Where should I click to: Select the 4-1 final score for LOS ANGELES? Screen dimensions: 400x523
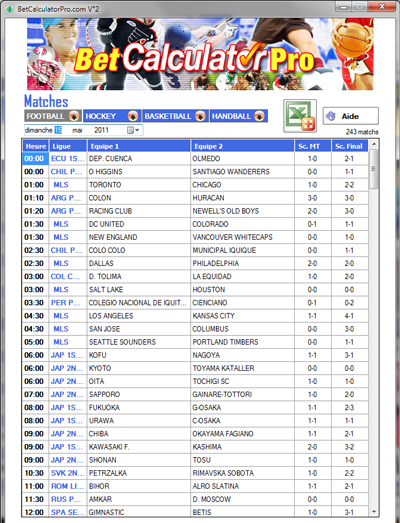pyautogui.click(x=349, y=316)
